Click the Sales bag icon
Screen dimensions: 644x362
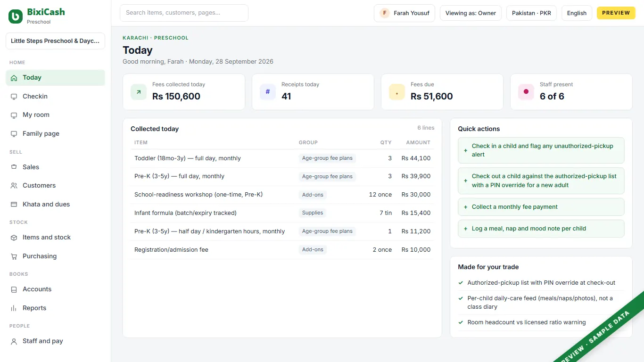[14, 167]
